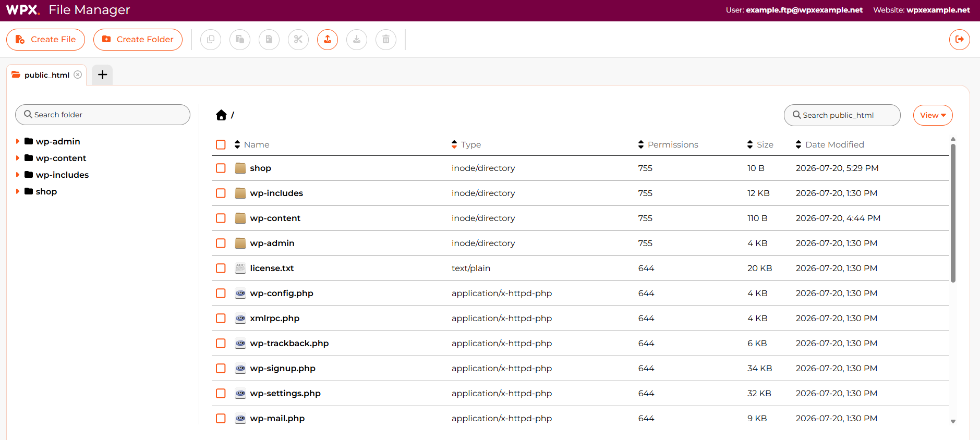Click the folder icon of the wp-content row
Image resolution: width=980 pixels, height=440 pixels.
[240, 218]
